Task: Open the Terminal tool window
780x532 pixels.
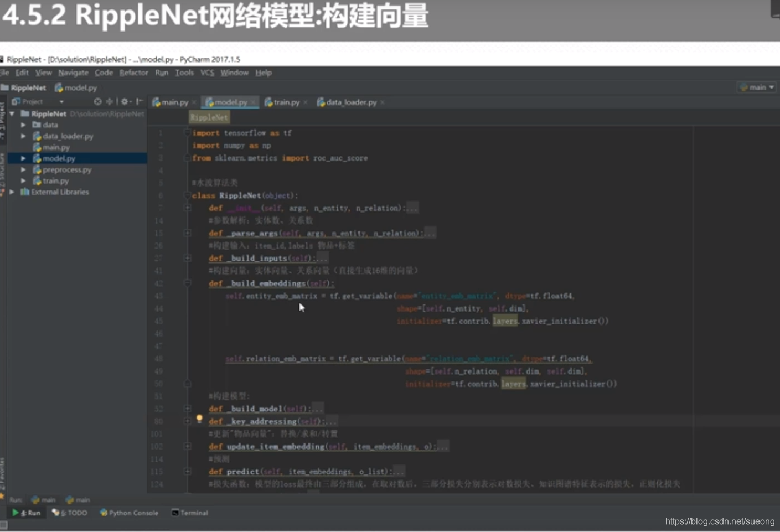Action: [x=190, y=513]
